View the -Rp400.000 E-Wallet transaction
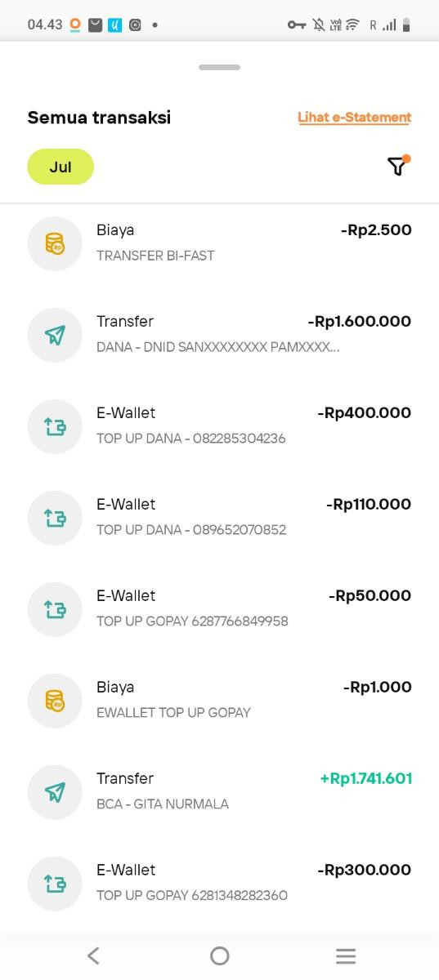The image size is (439, 980). [219, 426]
